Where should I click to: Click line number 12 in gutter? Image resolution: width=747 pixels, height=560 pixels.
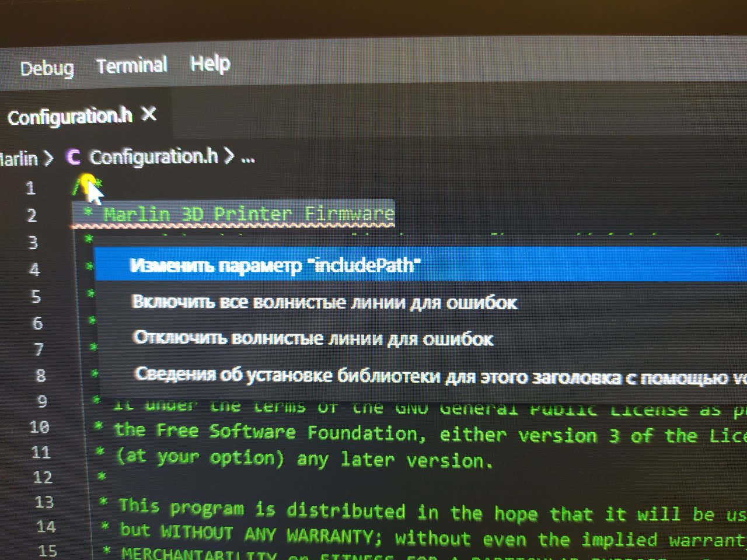[x=43, y=478]
